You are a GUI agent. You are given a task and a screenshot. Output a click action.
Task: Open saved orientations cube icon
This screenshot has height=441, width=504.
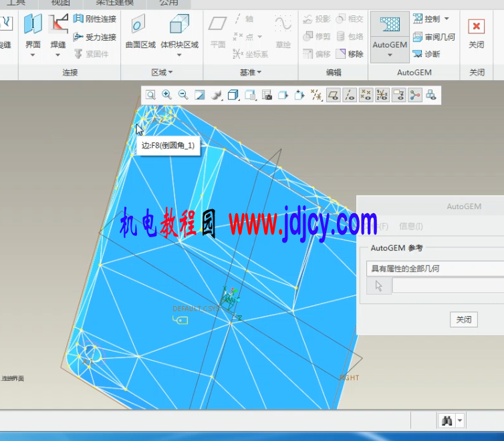(233, 95)
